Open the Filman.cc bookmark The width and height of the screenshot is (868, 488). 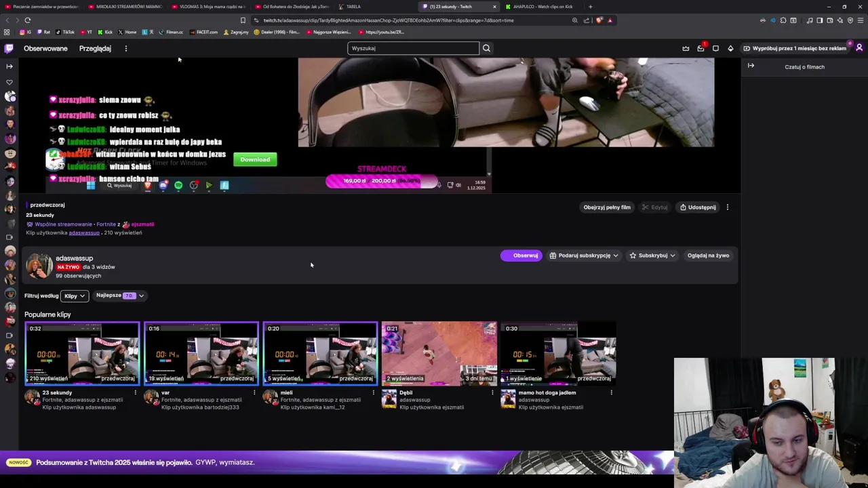tap(171, 32)
